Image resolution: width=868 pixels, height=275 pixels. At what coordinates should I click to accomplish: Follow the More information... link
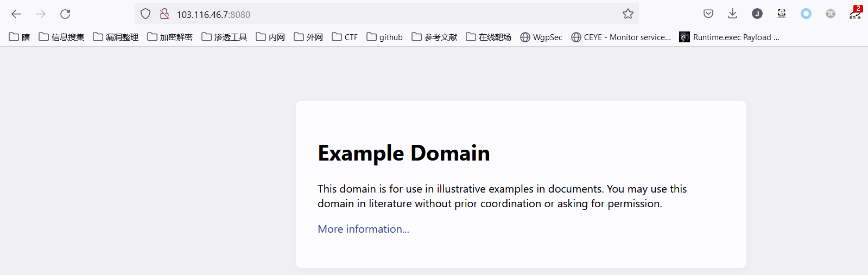coord(363,229)
